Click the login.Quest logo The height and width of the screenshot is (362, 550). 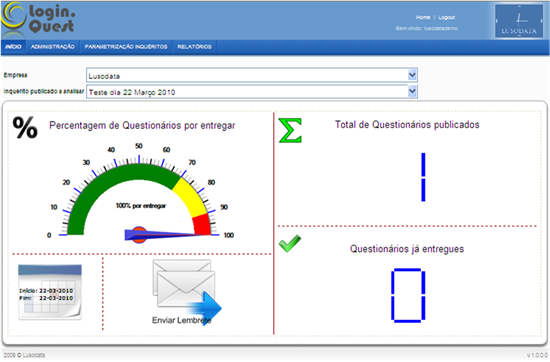38,20
